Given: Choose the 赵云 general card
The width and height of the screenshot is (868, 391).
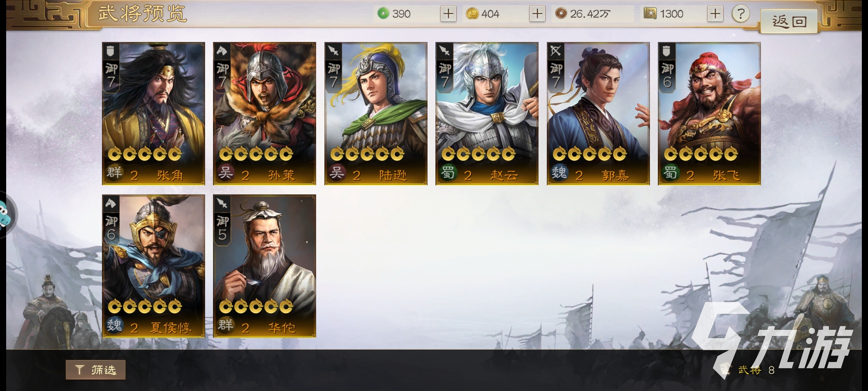Looking at the screenshot, I should [x=487, y=114].
